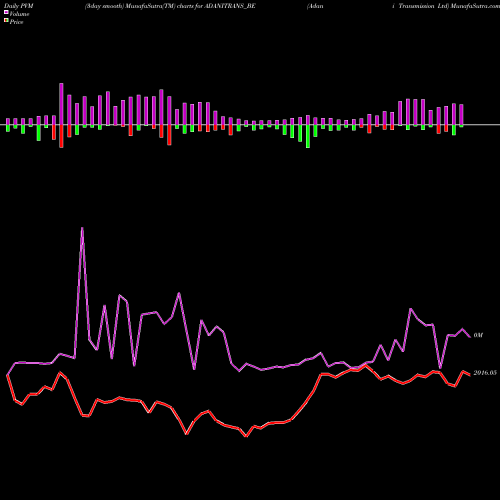This screenshot has height=500, width=500.
Task: Click the 0M volume value label
Action: pos(478,335)
